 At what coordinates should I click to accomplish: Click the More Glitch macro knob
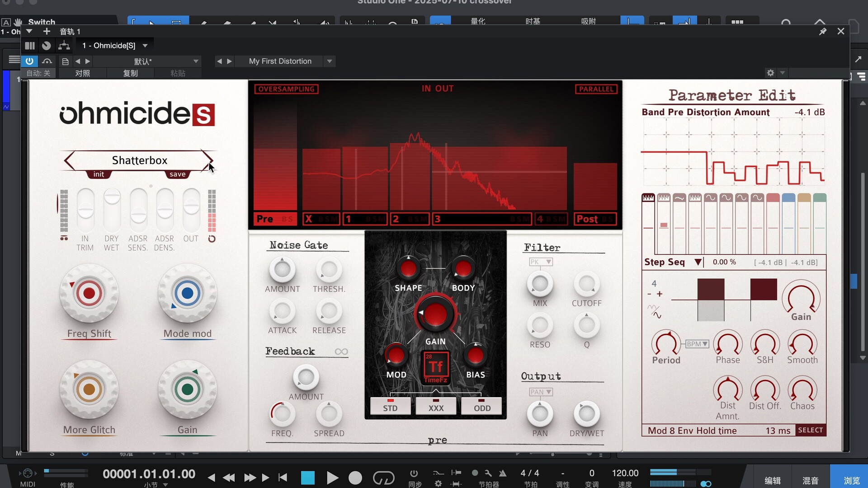coord(89,389)
